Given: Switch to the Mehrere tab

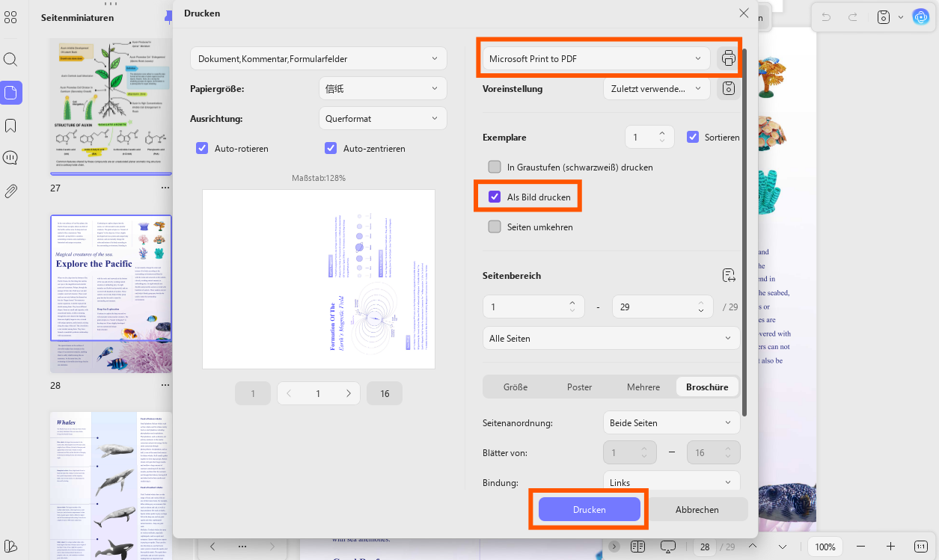Looking at the screenshot, I should (x=643, y=387).
